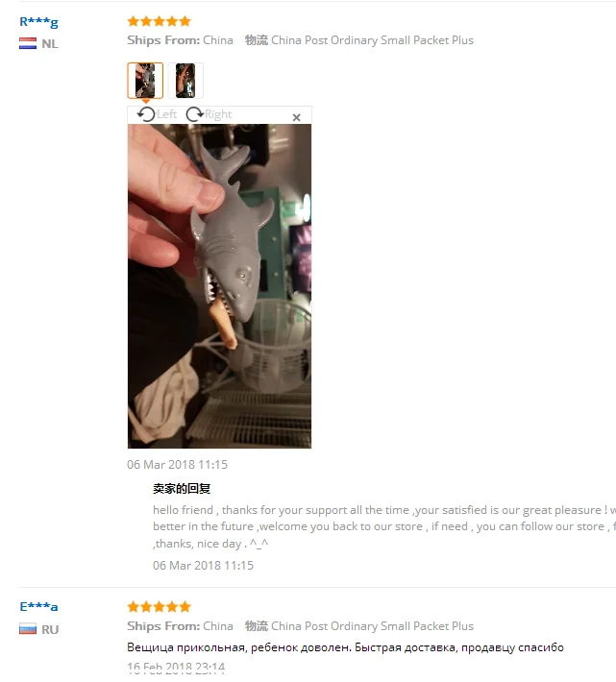Click the Russian review text
Viewport: 616px width, 682px height.
click(x=345, y=647)
